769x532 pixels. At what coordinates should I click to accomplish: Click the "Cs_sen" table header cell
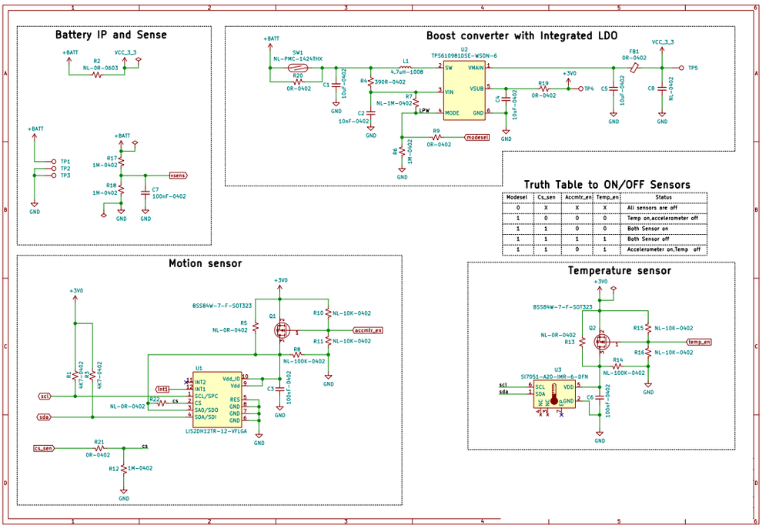click(x=547, y=198)
